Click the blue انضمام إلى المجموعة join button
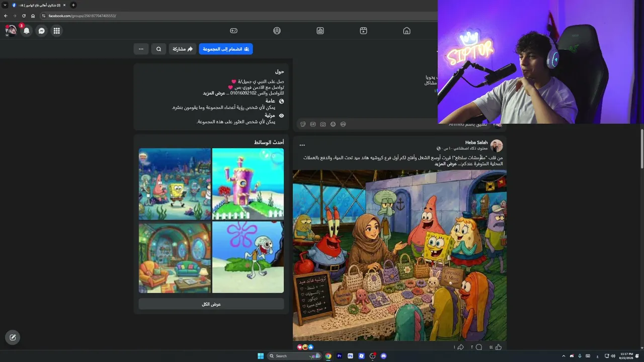 226,49
